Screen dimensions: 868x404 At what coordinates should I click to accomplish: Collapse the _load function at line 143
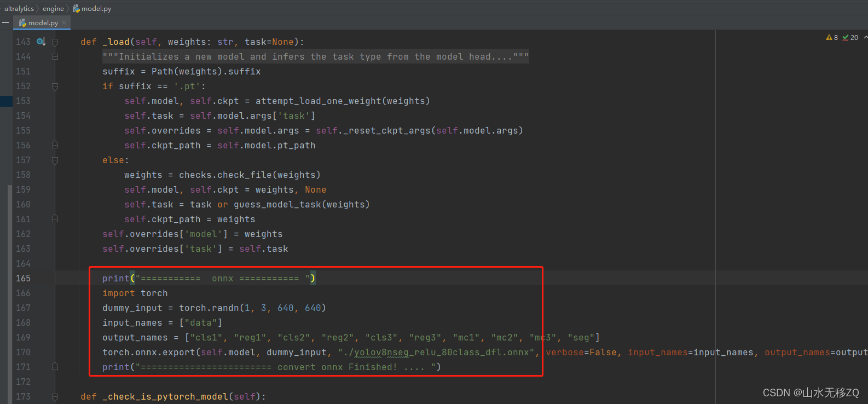point(55,42)
